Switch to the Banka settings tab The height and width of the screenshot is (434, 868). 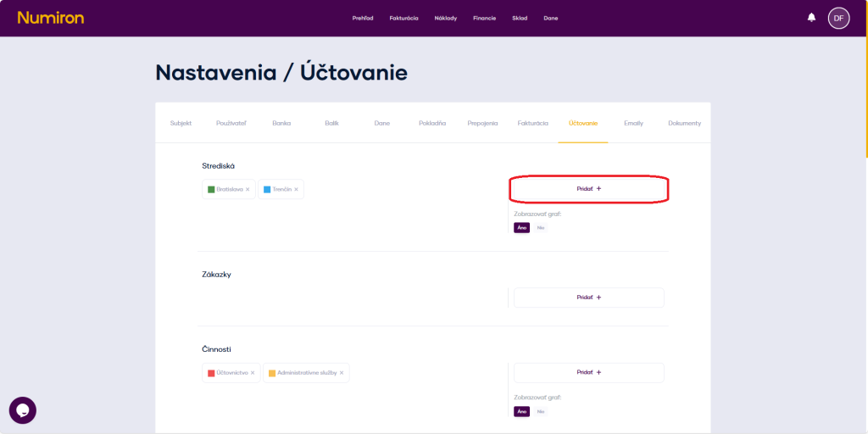tap(281, 123)
